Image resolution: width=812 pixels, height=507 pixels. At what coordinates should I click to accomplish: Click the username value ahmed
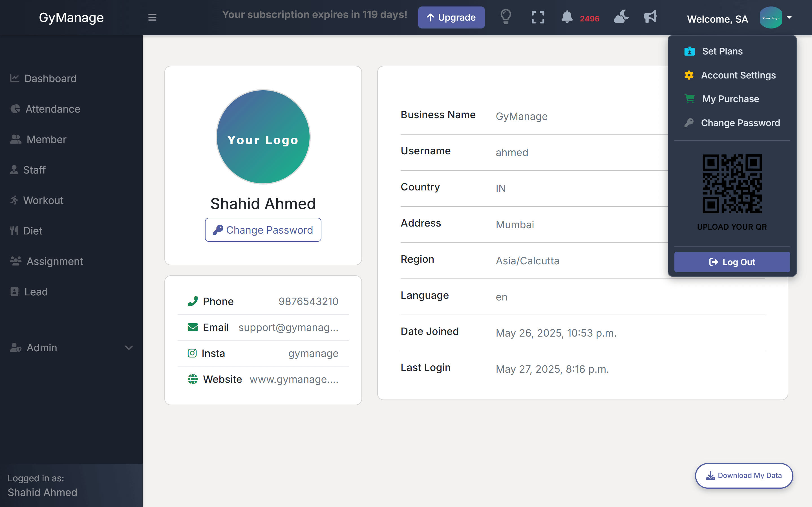(512, 153)
